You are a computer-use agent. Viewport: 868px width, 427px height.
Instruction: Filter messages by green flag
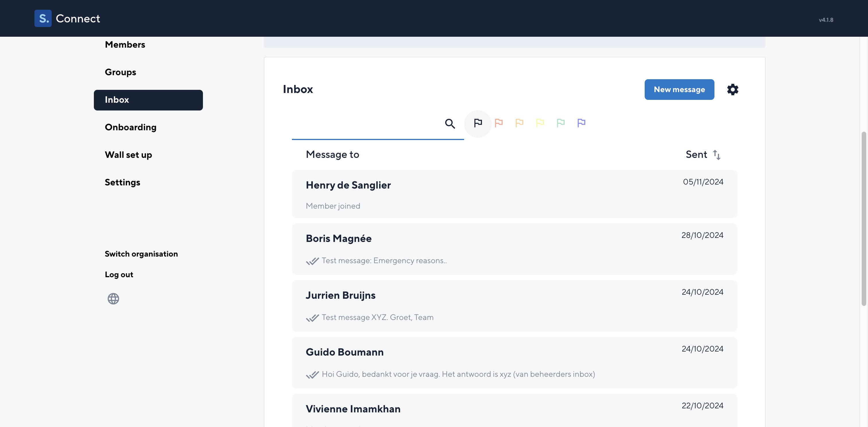560,123
